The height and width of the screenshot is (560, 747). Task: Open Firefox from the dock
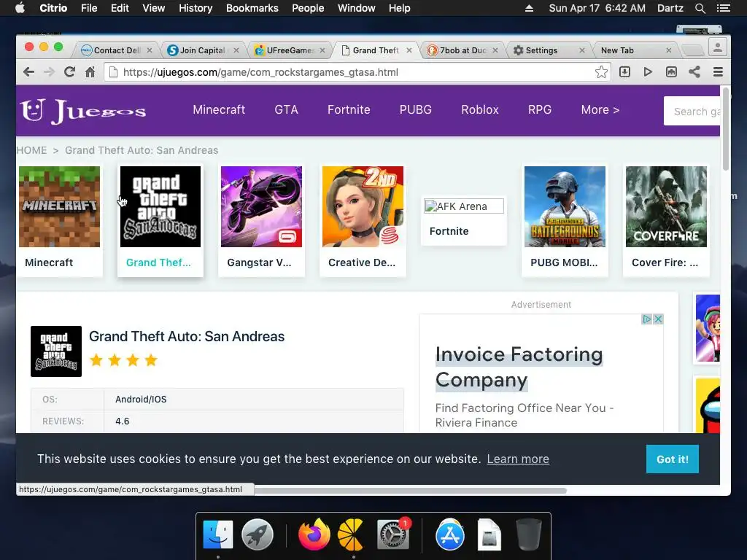(x=314, y=534)
